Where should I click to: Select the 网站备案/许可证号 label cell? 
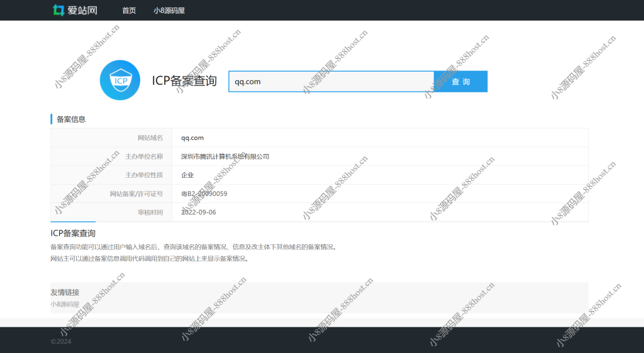pos(111,193)
